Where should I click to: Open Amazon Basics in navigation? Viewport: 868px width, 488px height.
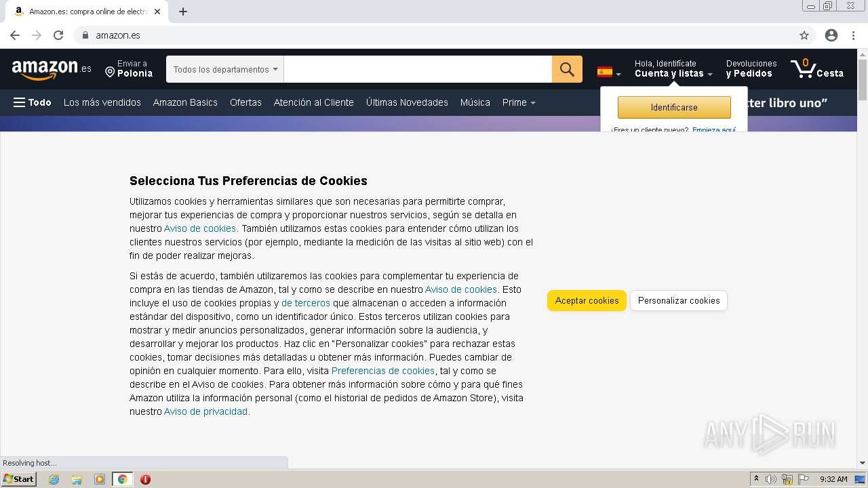tap(185, 102)
